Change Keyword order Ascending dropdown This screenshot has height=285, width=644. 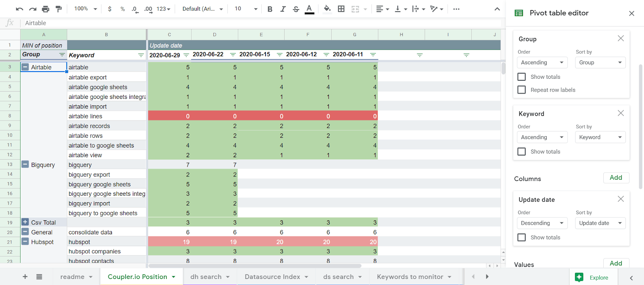click(x=542, y=137)
